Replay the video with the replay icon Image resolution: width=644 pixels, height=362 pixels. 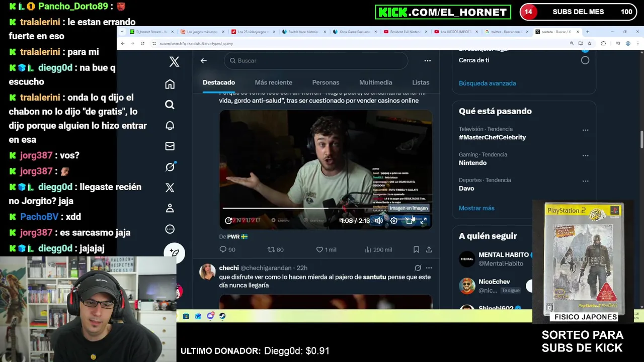228,220
